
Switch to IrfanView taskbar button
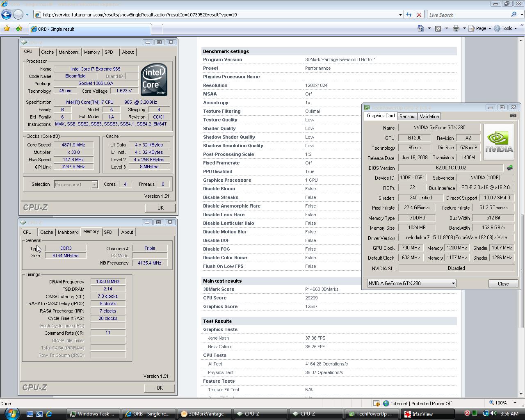[427, 414]
